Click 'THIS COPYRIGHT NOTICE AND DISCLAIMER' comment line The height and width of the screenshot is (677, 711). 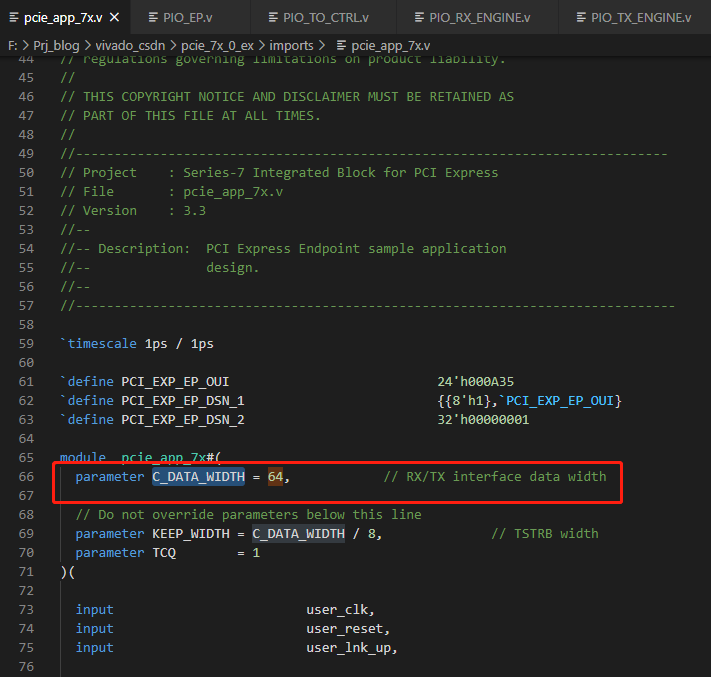(x=287, y=97)
